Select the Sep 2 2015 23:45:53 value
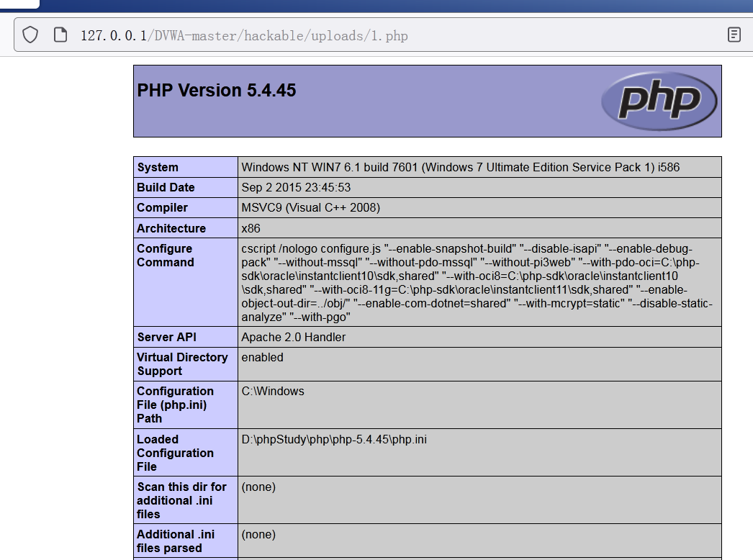Viewport: 753px width, 560px height. pos(296,187)
